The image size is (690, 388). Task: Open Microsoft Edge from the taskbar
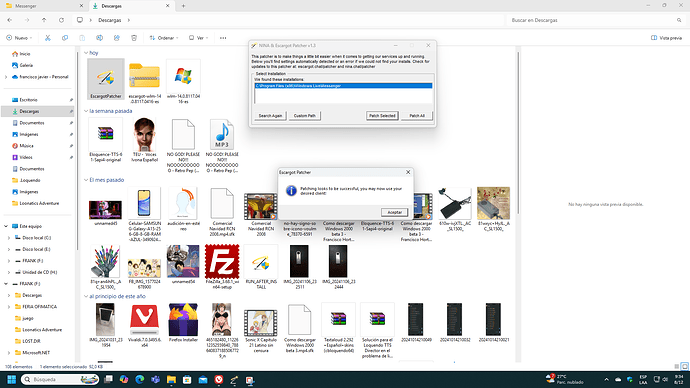139,379
